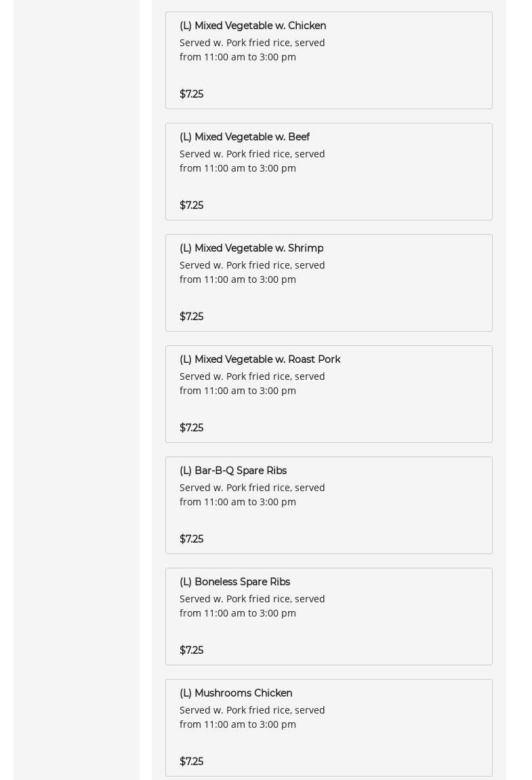Select the $7.25 price under Boneless Spare Ribs
532x780 pixels.
[x=191, y=650]
